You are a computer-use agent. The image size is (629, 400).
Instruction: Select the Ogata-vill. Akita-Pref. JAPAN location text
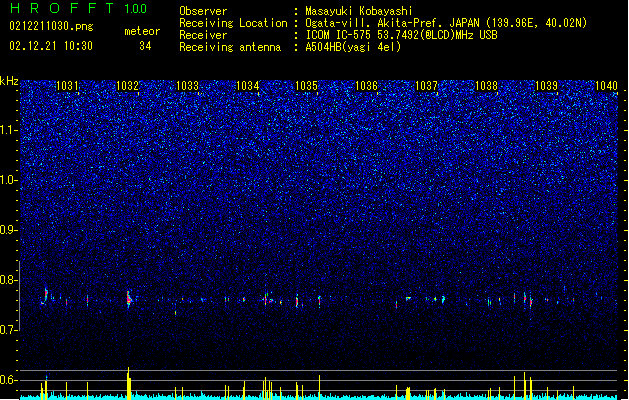[x=446, y=23]
